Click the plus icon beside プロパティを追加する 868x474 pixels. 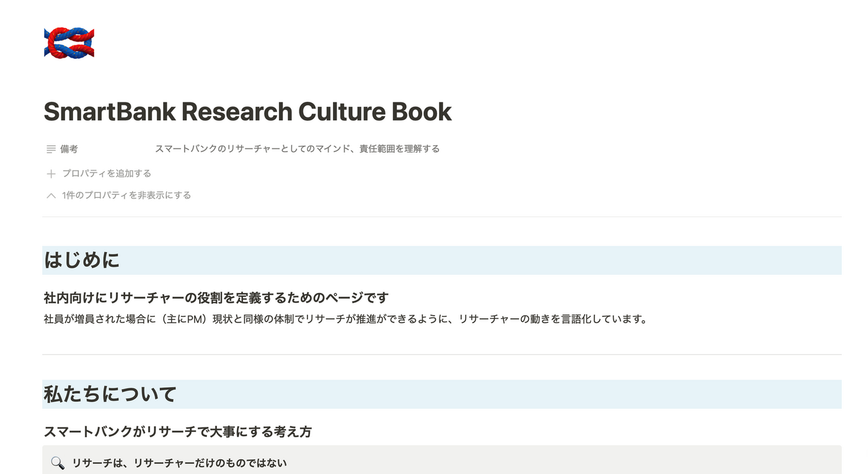[51, 174]
